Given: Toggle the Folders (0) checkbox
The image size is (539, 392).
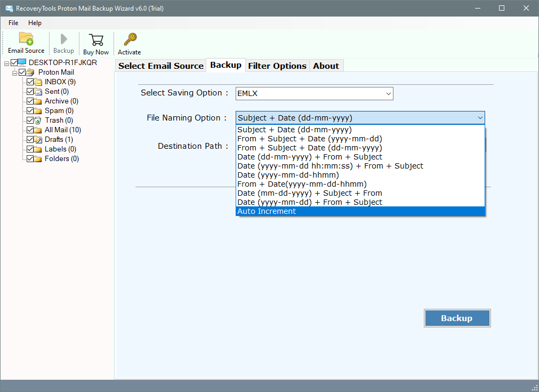Looking at the screenshot, I should click(x=30, y=159).
